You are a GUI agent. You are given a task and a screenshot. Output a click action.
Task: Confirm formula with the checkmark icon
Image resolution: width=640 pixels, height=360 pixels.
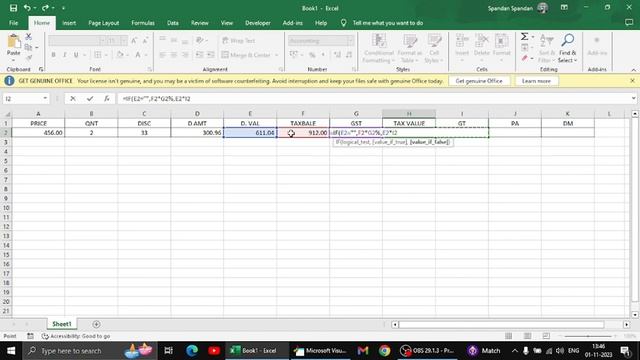(90, 98)
